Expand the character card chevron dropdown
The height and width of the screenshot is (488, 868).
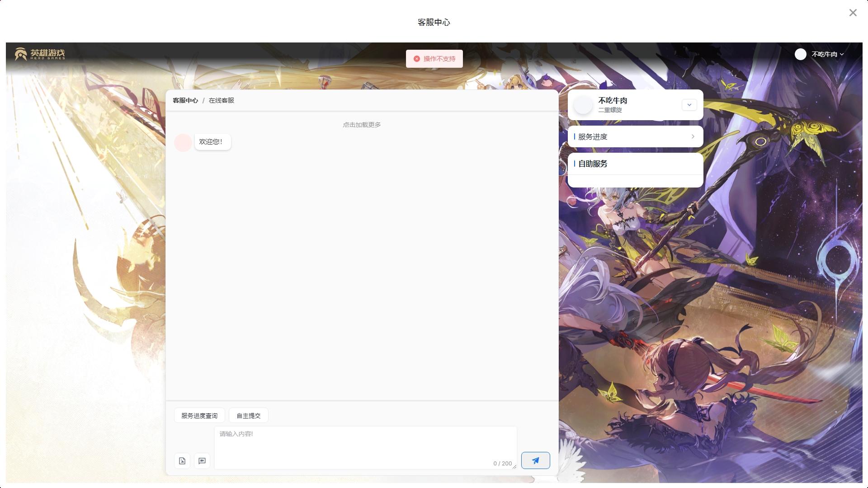tap(689, 105)
